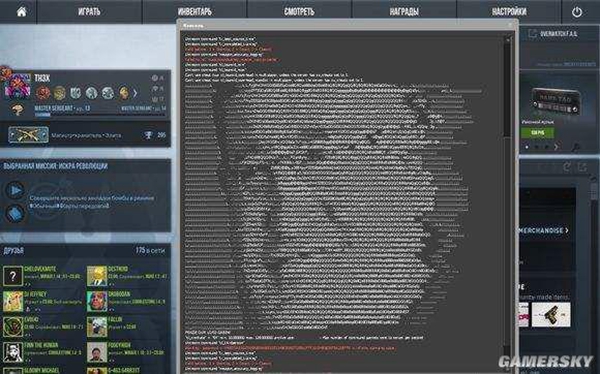Start the selected mission play icon
The image size is (600, 374).
pyautogui.click(x=15, y=190)
